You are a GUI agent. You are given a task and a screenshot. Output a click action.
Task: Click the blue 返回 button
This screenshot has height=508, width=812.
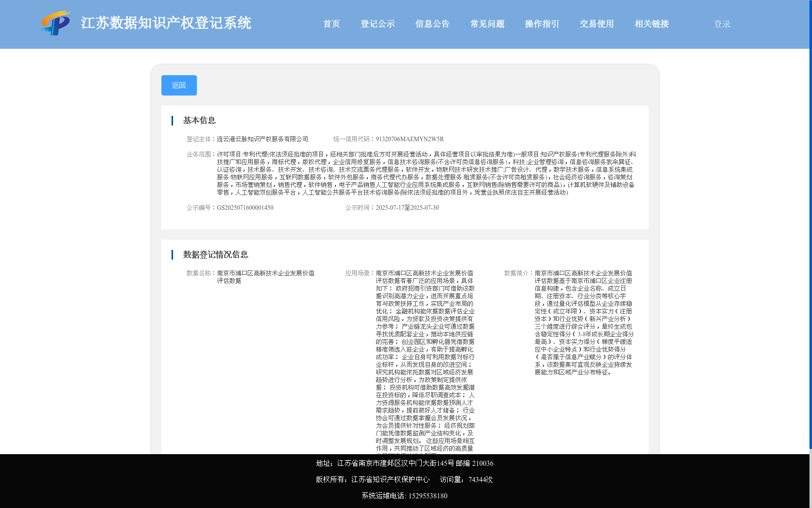point(179,85)
